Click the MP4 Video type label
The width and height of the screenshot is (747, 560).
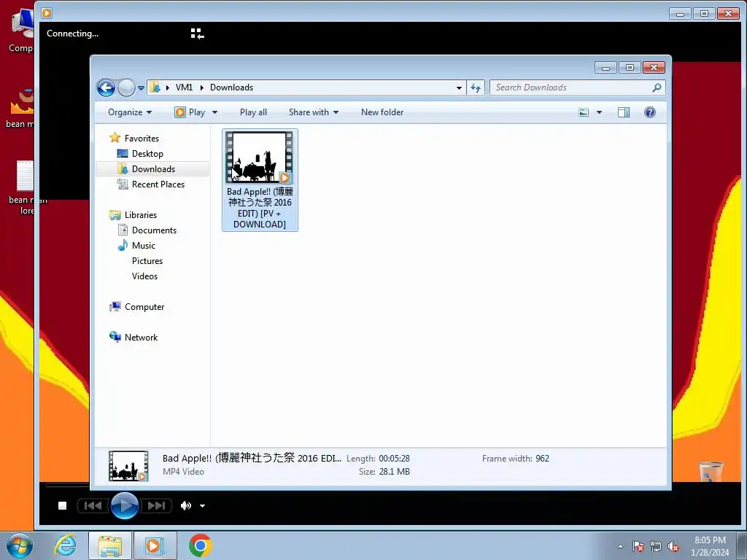click(x=183, y=472)
